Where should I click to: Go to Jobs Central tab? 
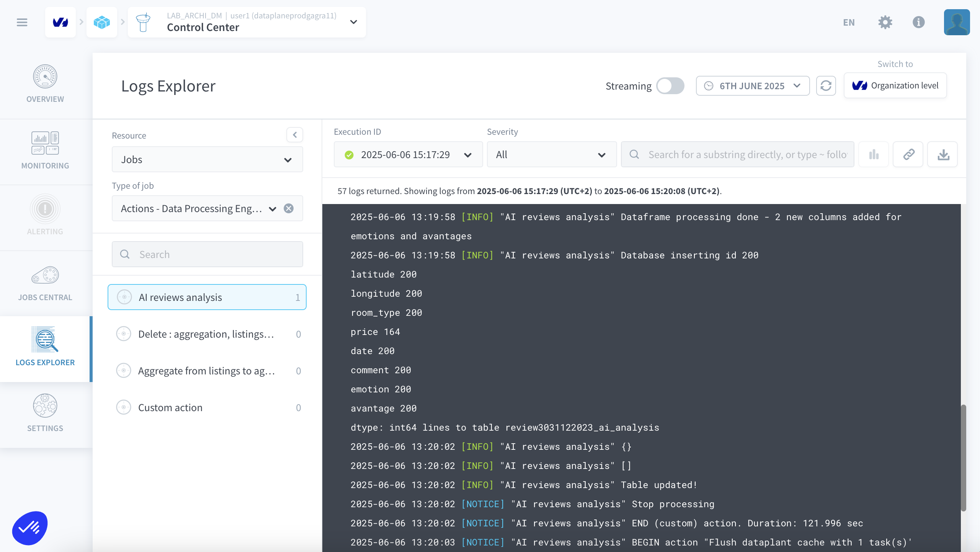click(x=45, y=284)
